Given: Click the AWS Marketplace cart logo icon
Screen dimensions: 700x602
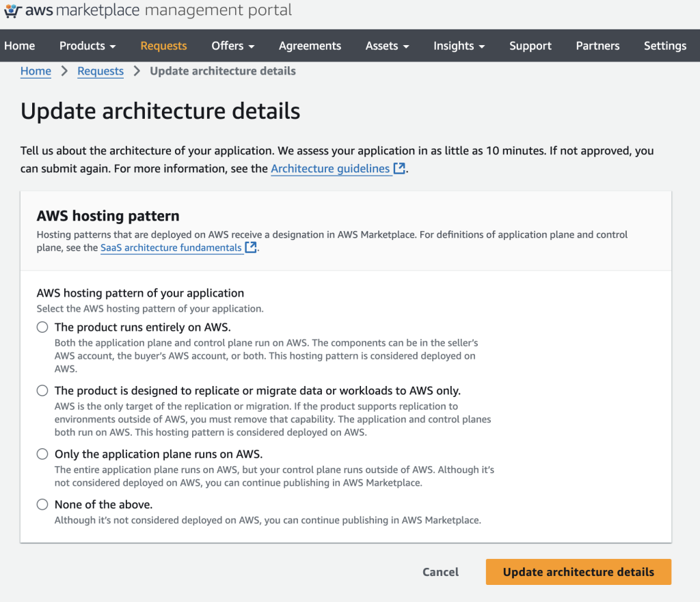Looking at the screenshot, I should [12, 10].
